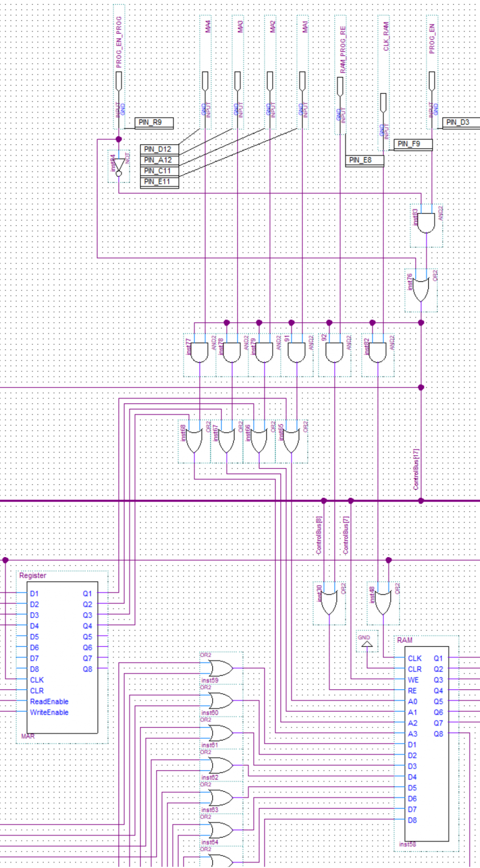Select the OR2 gate inst66
480x868 pixels.
pos(259,441)
